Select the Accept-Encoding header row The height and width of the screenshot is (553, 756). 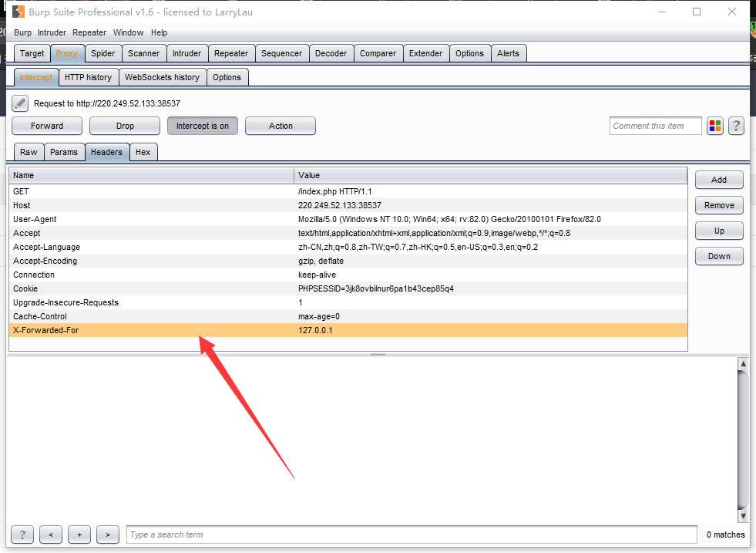click(348, 261)
